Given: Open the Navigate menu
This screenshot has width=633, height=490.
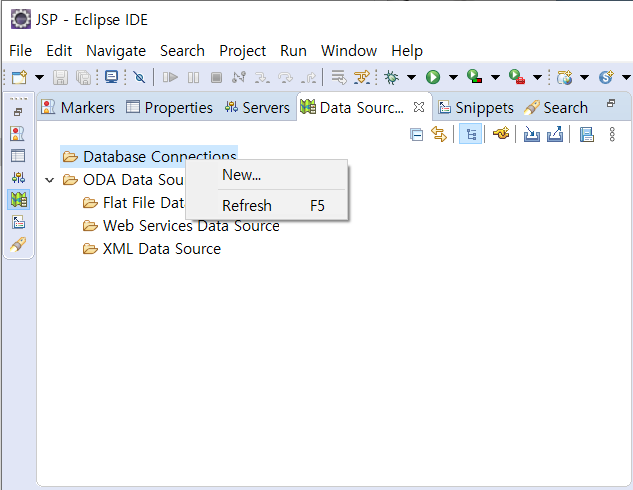Looking at the screenshot, I should [x=116, y=51].
